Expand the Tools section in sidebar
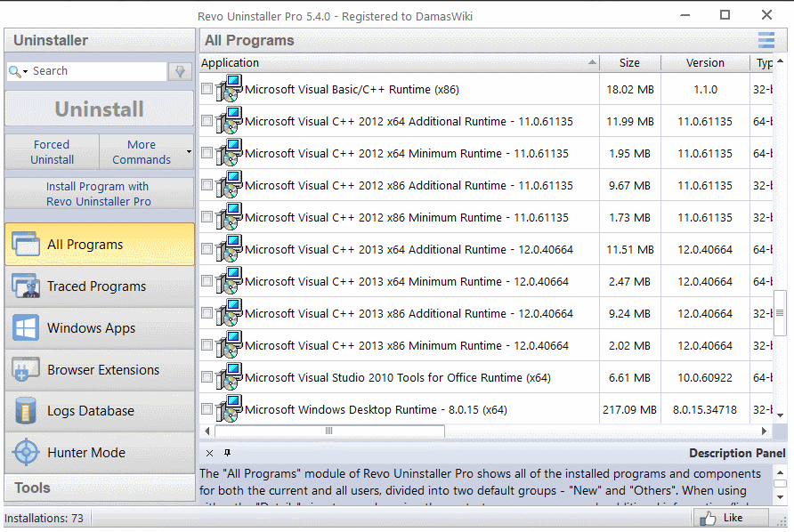 pos(100,488)
